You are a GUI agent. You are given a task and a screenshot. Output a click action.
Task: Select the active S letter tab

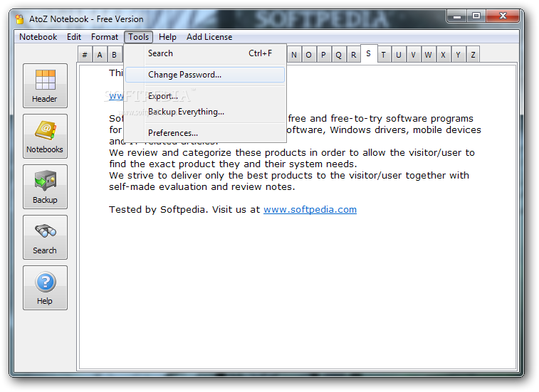(x=369, y=53)
